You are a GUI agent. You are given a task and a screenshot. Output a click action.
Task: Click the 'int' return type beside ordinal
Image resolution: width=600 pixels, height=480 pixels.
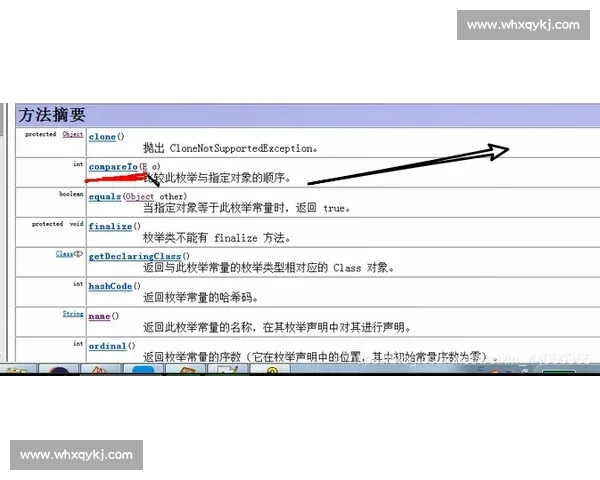(x=78, y=343)
